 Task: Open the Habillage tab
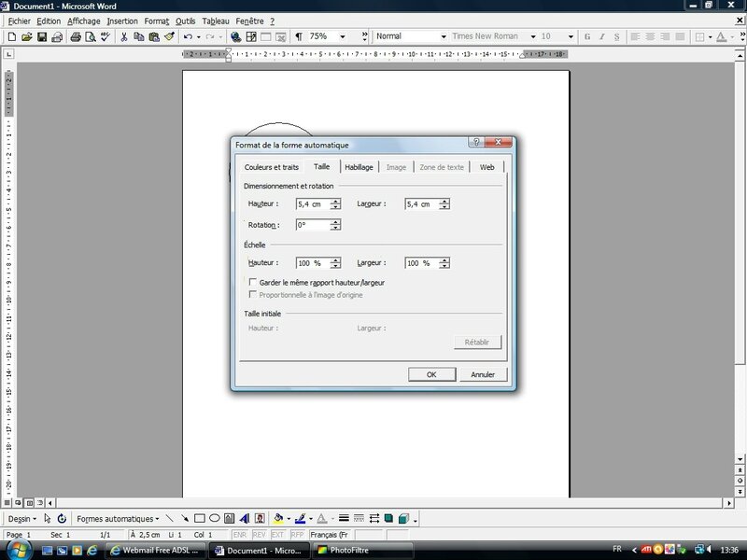(359, 167)
